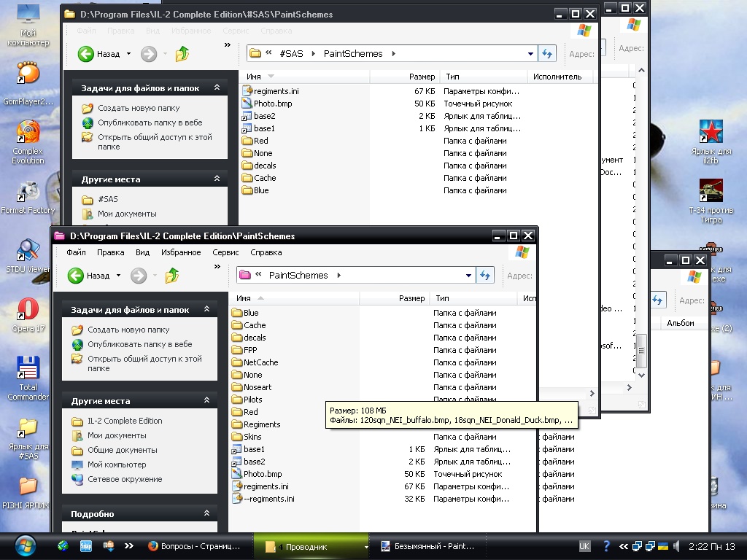The image size is (747, 560).
Task: Click the 'Создать новую папку' link
Action: click(x=128, y=330)
